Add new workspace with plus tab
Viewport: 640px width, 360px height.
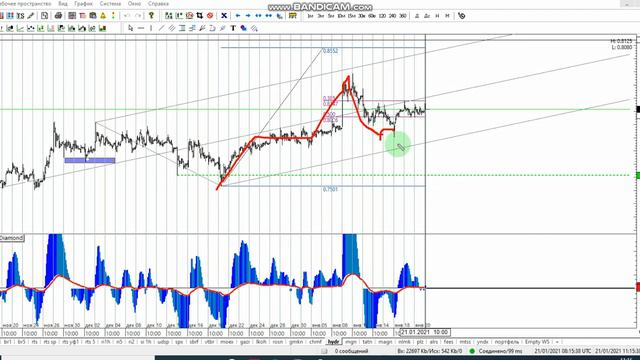[x=557, y=342]
